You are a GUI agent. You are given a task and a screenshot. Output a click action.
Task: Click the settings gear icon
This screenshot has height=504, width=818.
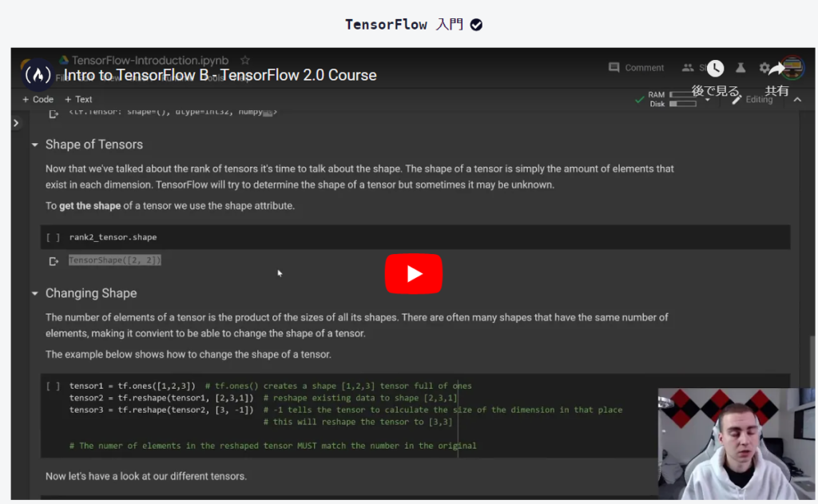pos(764,68)
